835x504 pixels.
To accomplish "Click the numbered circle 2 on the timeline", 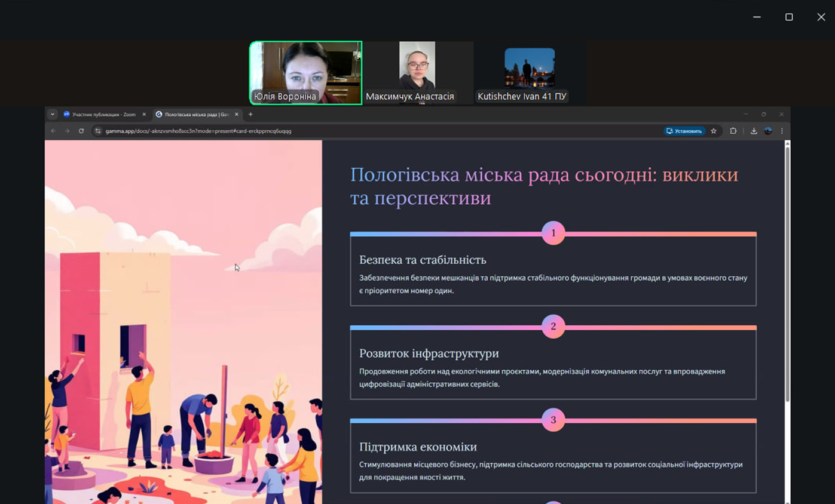I will click(553, 327).
